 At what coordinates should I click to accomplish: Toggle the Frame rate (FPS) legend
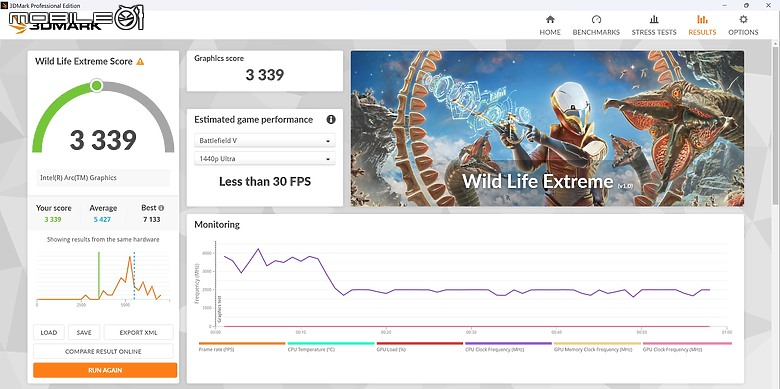click(x=242, y=346)
